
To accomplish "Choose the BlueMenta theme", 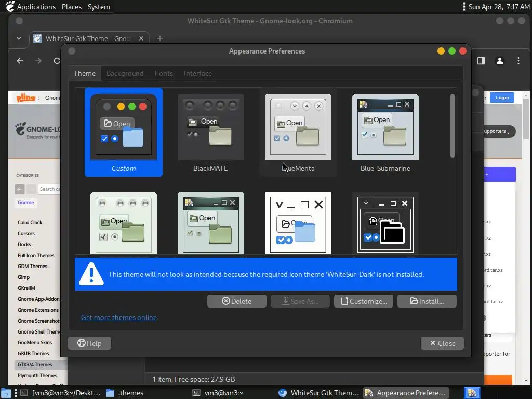I will (x=298, y=132).
